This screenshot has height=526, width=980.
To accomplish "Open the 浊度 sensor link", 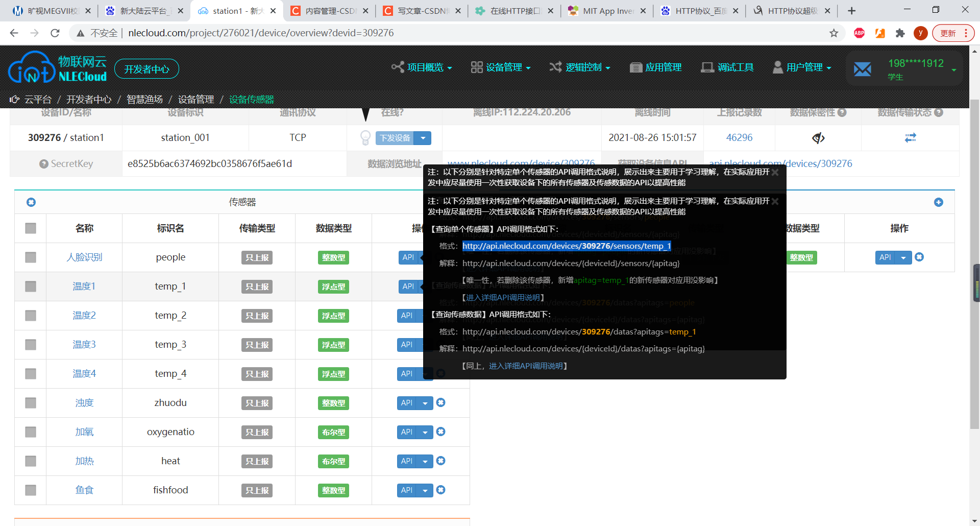I will pos(84,403).
